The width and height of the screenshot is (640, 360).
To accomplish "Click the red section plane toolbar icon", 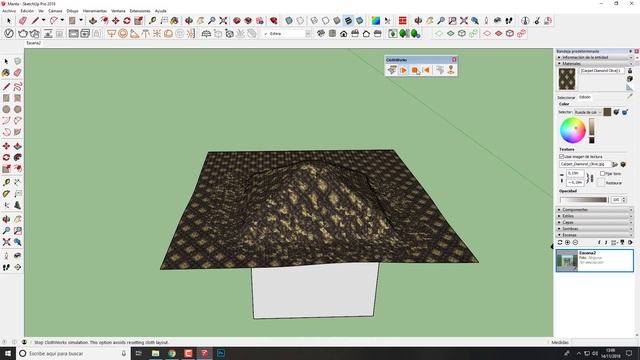I will click(402, 20).
